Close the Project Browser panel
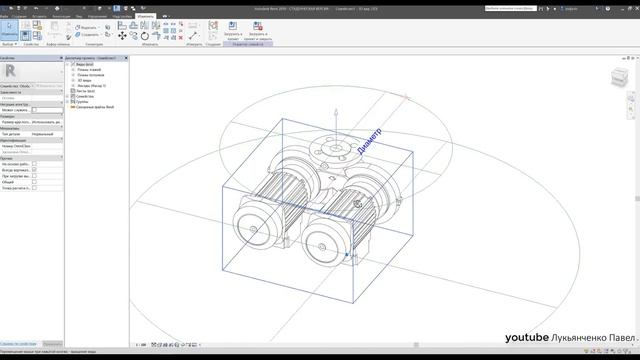Viewport: 640px width, 360px height. click(126, 58)
